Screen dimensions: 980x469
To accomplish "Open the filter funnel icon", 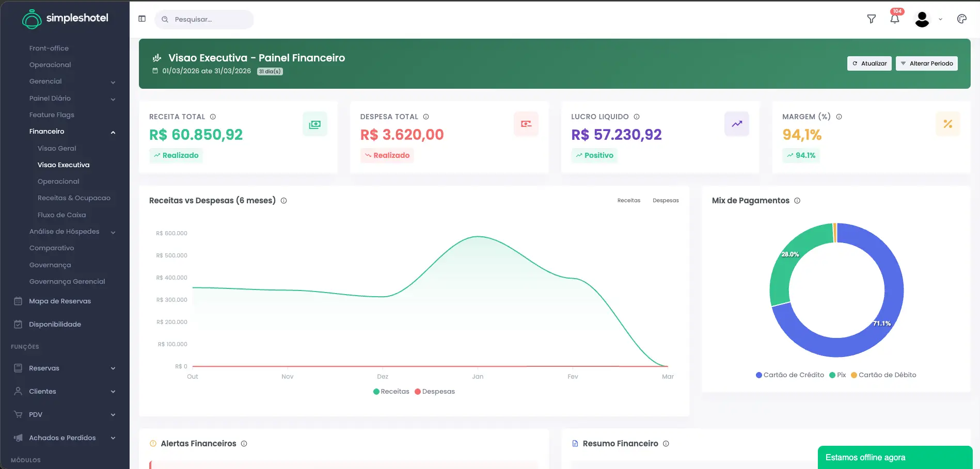I will [871, 19].
